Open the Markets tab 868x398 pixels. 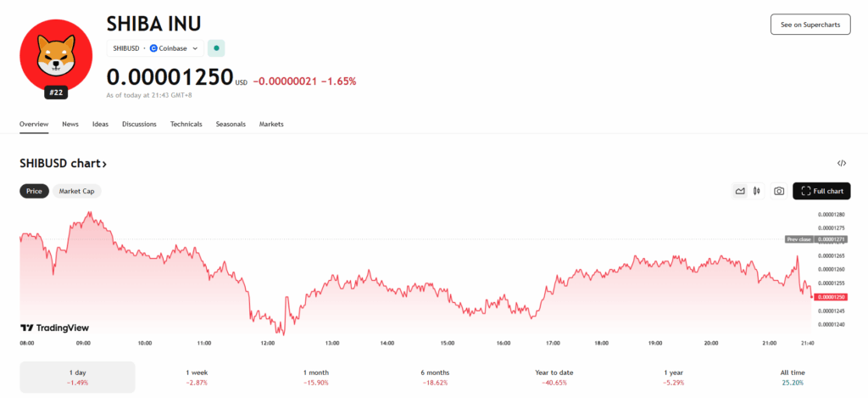click(x=271, y=124)
